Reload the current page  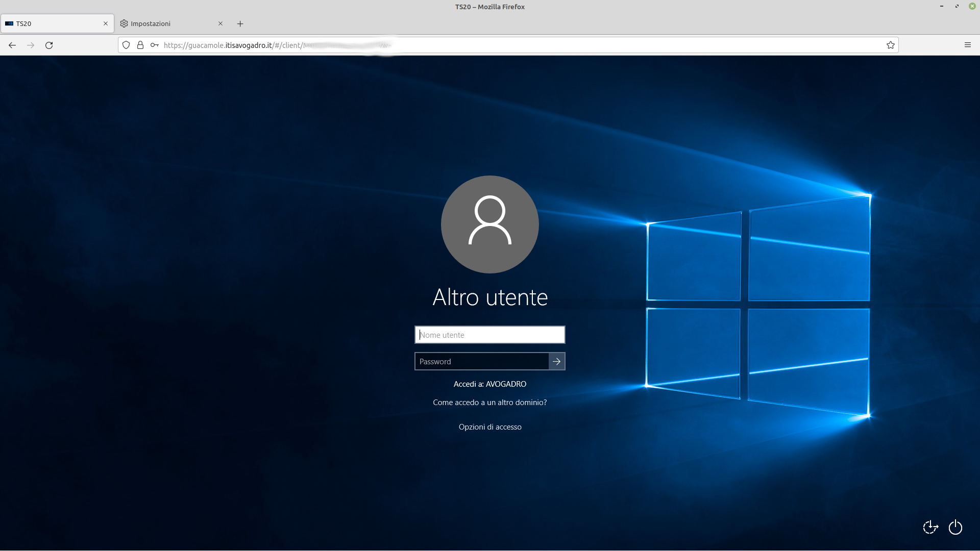click(49, 45)
